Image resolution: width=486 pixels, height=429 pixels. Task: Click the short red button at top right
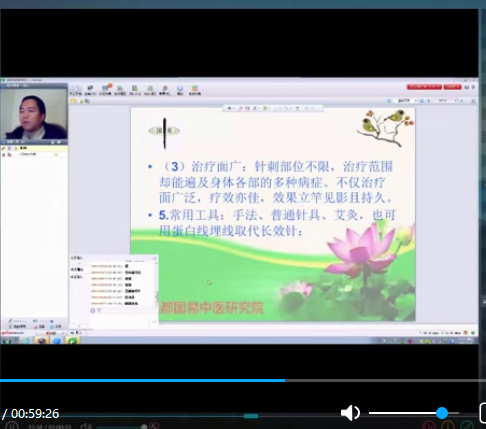coord(452,87)
